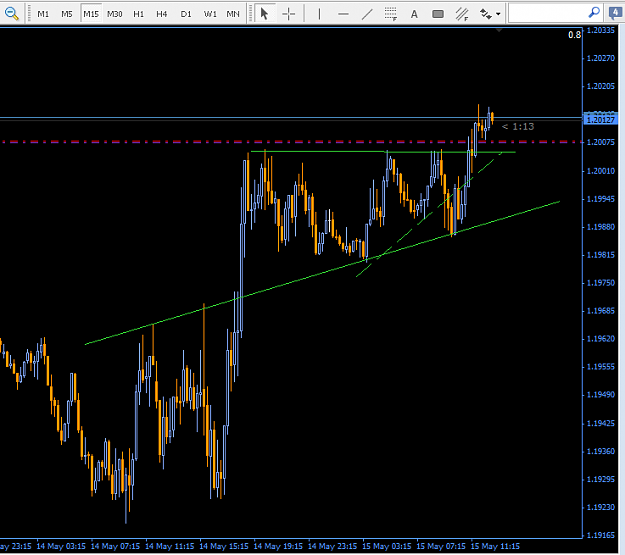Choose the vertical line drawing tool
This screenshot has height=555, width=625.
[319, 14]
